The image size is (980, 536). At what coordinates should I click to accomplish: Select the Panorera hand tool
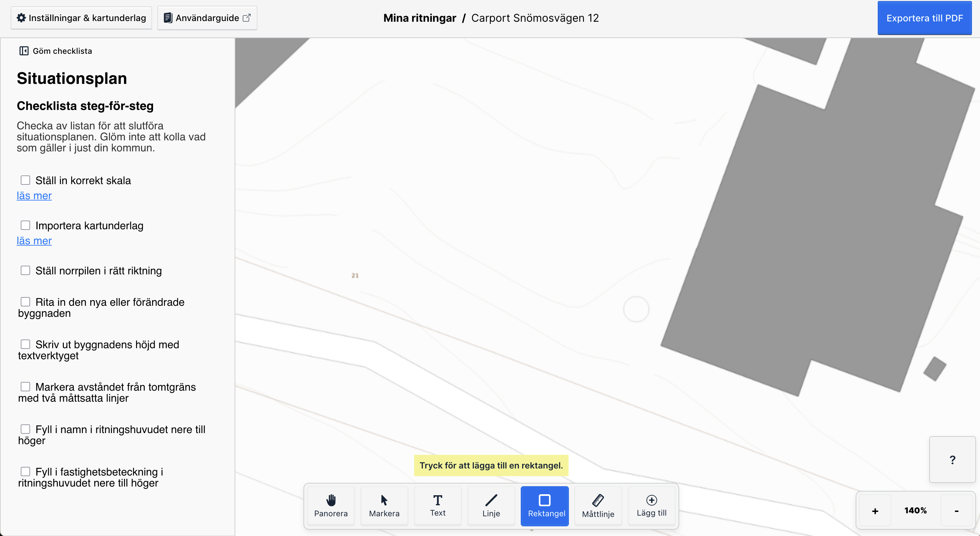[x=331, y=506]
